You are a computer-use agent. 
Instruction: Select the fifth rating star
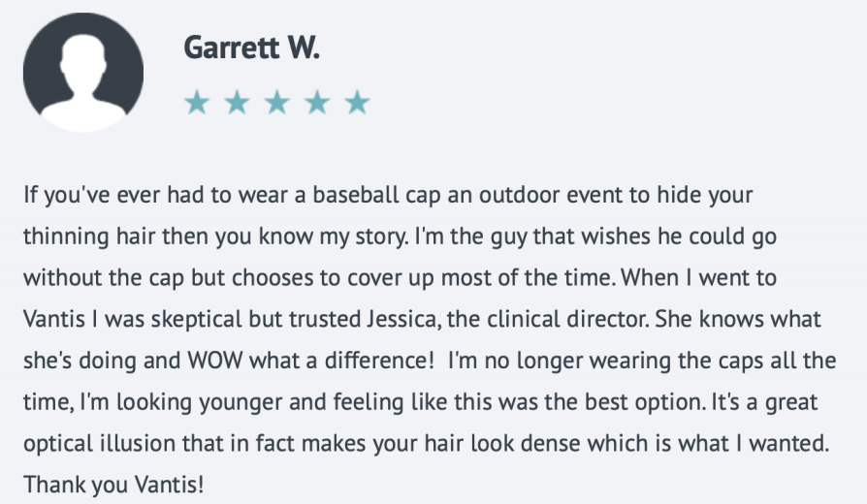(x=357, y=103)
